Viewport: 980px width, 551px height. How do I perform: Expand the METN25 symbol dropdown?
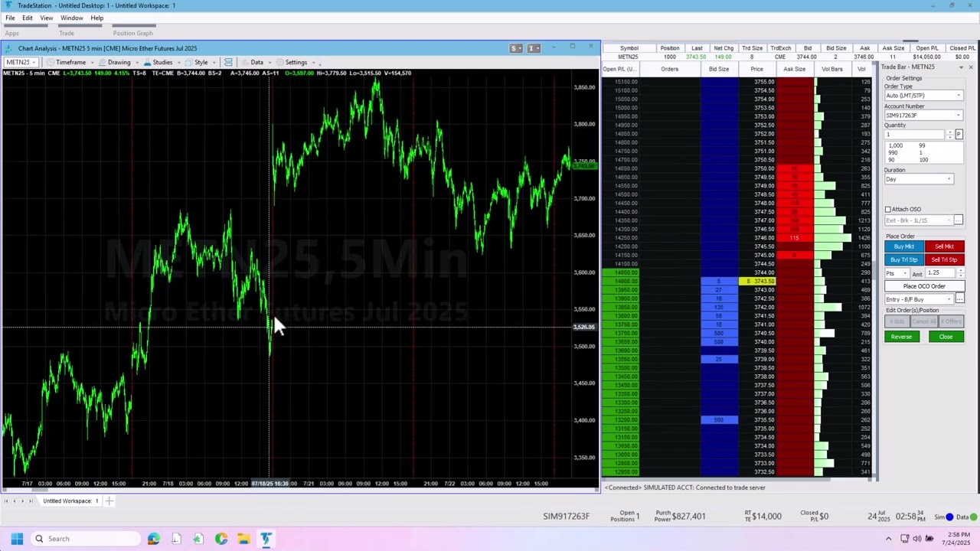coord(34,62)
